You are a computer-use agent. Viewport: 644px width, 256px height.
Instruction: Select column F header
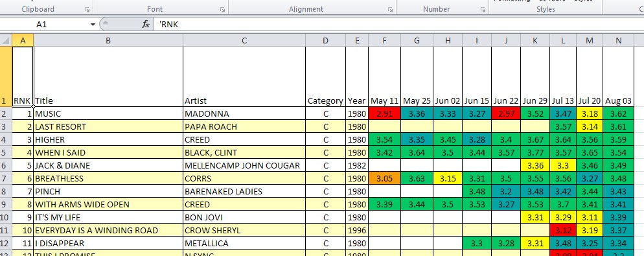(384, 40)
